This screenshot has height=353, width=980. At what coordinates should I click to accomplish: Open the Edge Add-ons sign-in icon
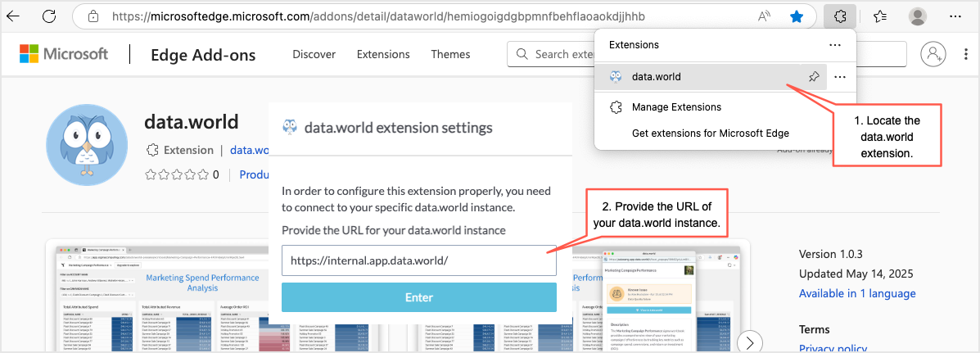pos(933,54)
